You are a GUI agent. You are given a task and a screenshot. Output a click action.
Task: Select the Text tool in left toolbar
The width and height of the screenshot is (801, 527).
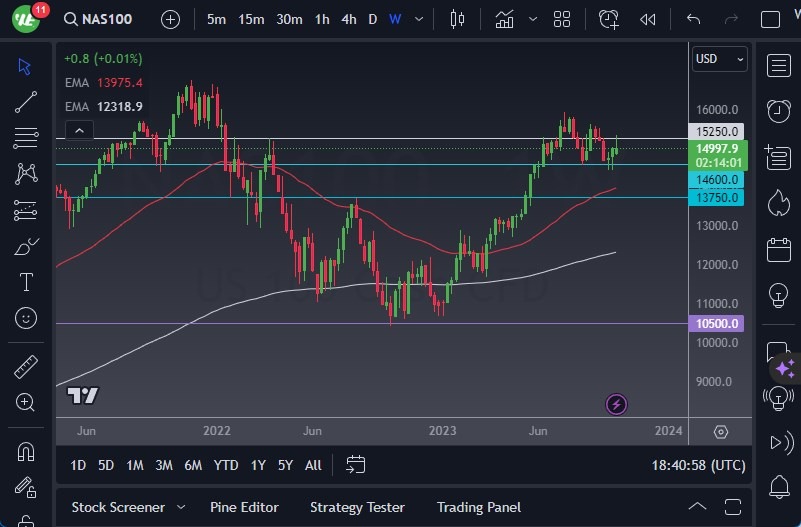click(26, 282)
